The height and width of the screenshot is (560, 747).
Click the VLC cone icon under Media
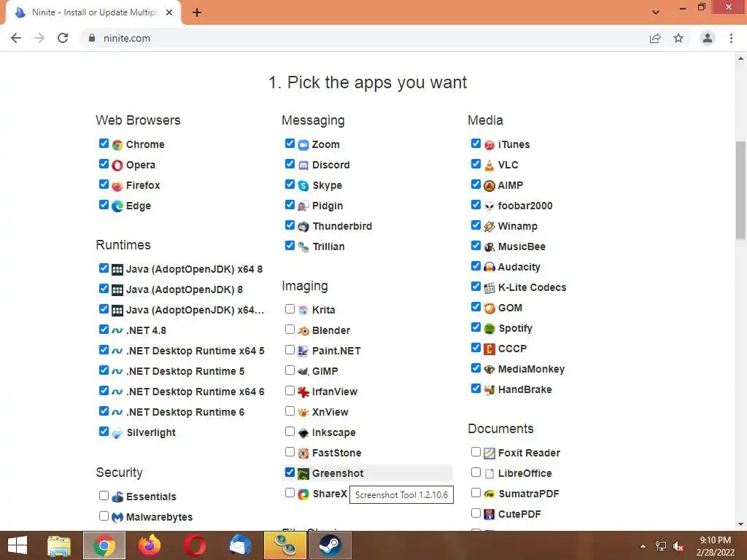pyautogui.click(x=489, y=166)
